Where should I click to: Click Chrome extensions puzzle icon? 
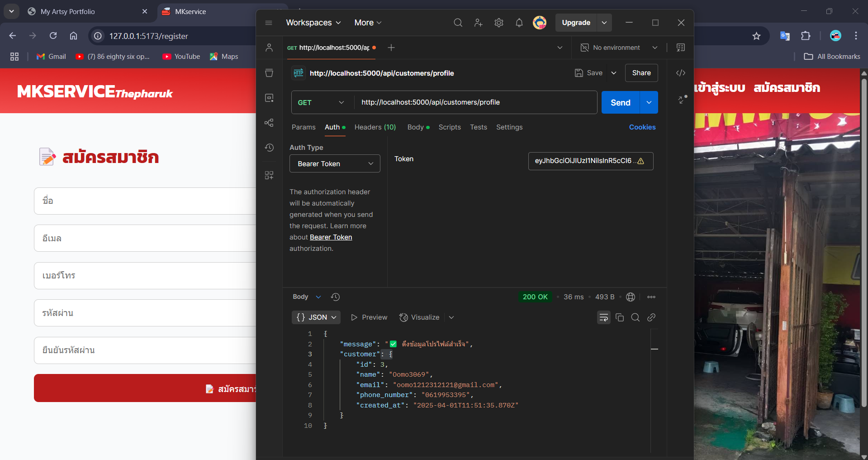click(806, 36)
